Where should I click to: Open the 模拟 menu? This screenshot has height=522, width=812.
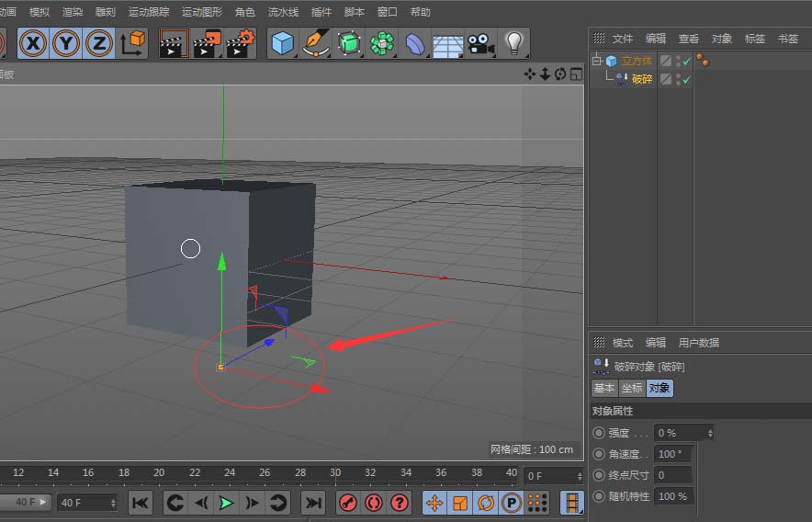click(39, 11)
